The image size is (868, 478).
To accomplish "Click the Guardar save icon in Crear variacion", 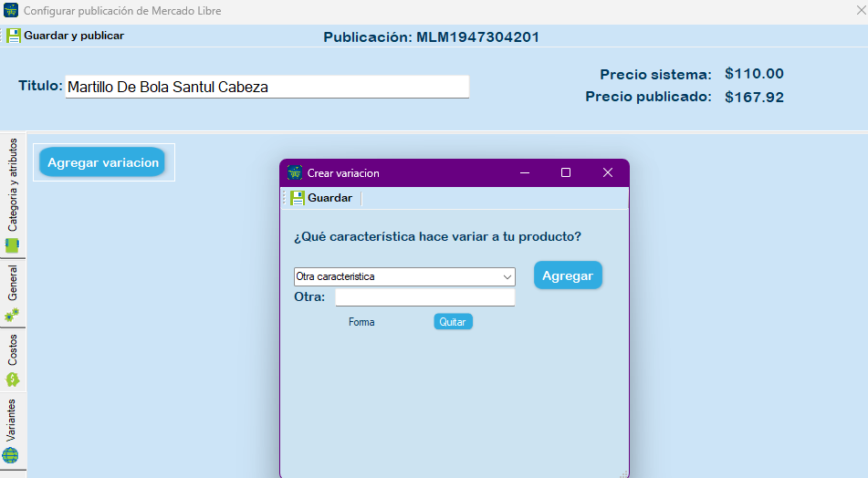I will 298,198.
